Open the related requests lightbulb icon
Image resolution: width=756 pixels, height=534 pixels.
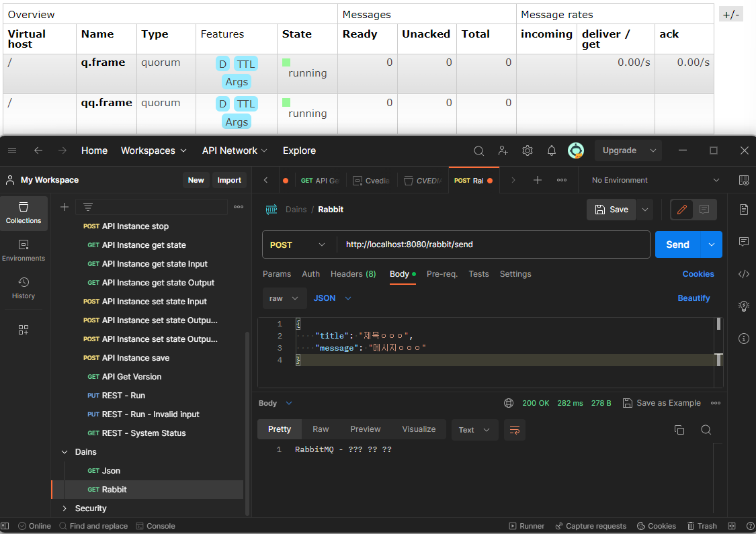pyautogui.click(x=744, y=306)
